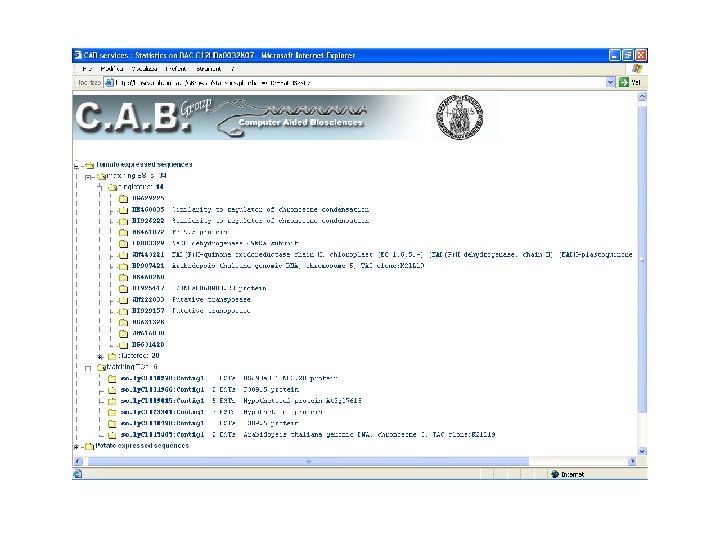Viewport: 720px width, 540px height.
Task: Open the Modifica menu
Action: 112,69
